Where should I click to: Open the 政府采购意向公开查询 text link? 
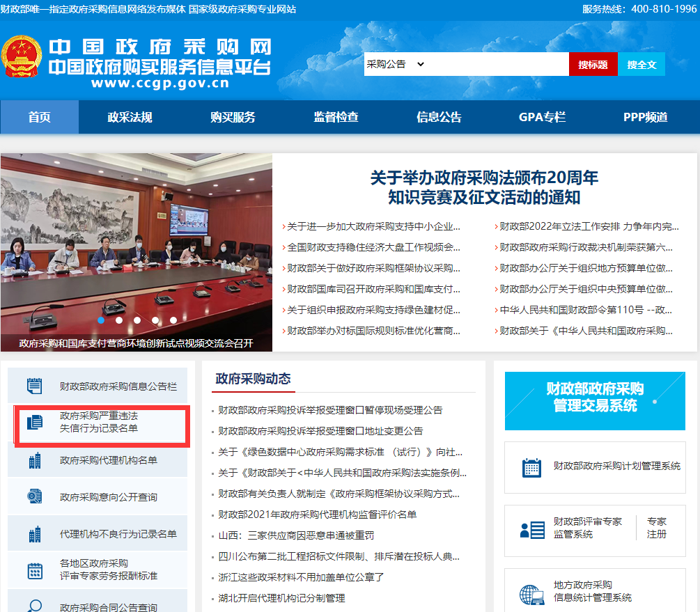[109, 497]
